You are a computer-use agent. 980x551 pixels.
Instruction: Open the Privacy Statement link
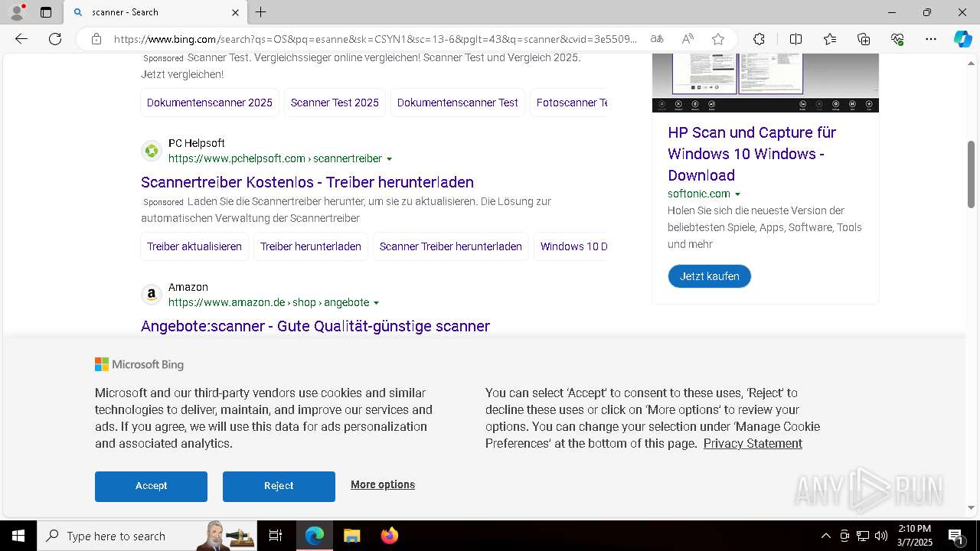753,443
